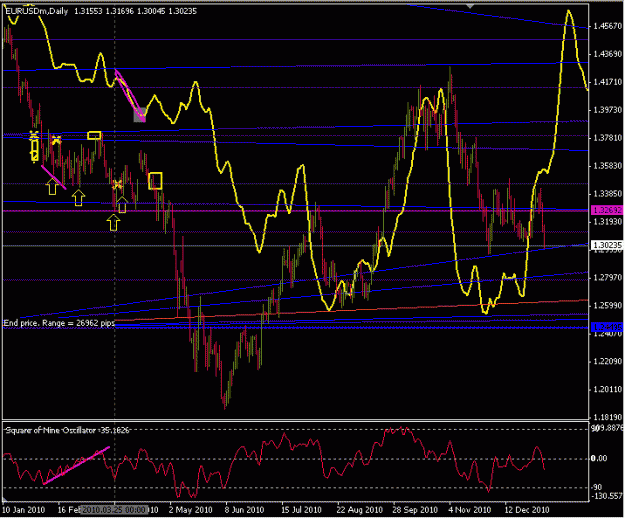Click the 1.22090 price axis label
625x518 pixels.
607,361
